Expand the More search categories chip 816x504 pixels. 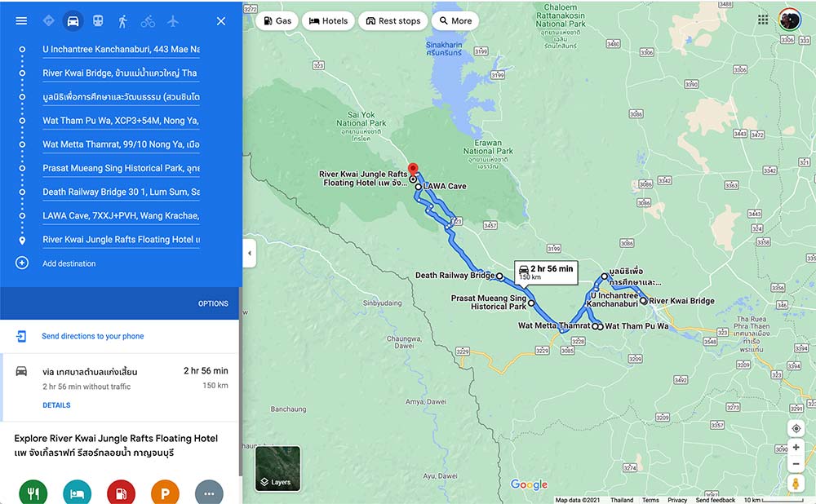pos(455,21)
